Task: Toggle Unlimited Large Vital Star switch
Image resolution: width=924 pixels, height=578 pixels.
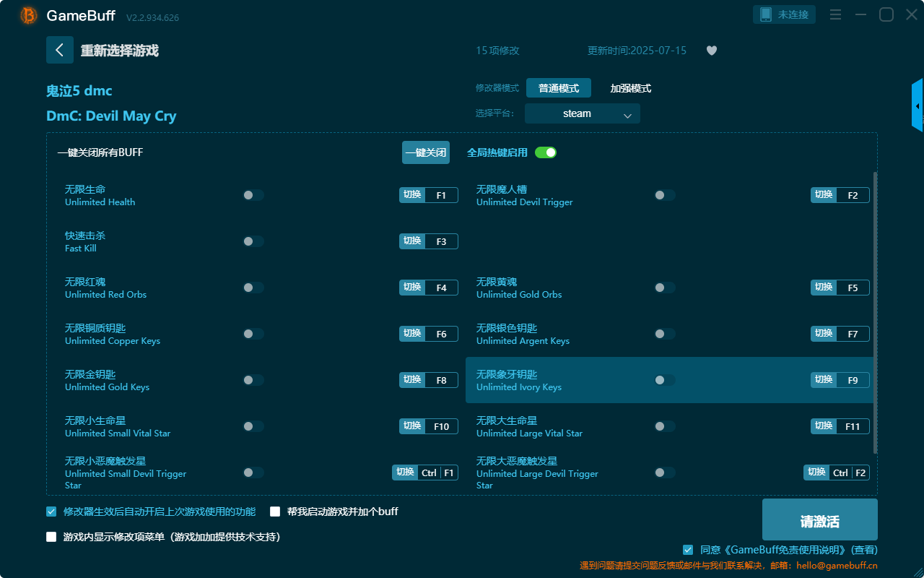Action: coord(665,426)
